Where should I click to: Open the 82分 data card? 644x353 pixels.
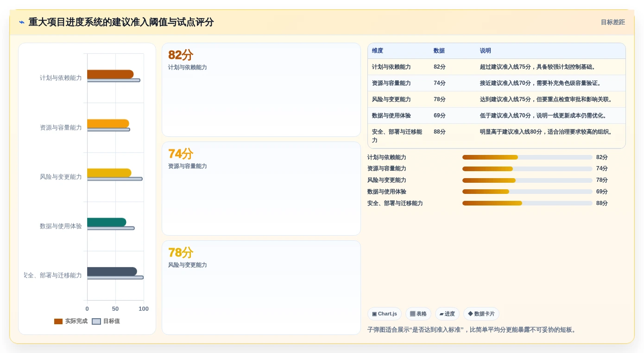[x=261, y=90]
